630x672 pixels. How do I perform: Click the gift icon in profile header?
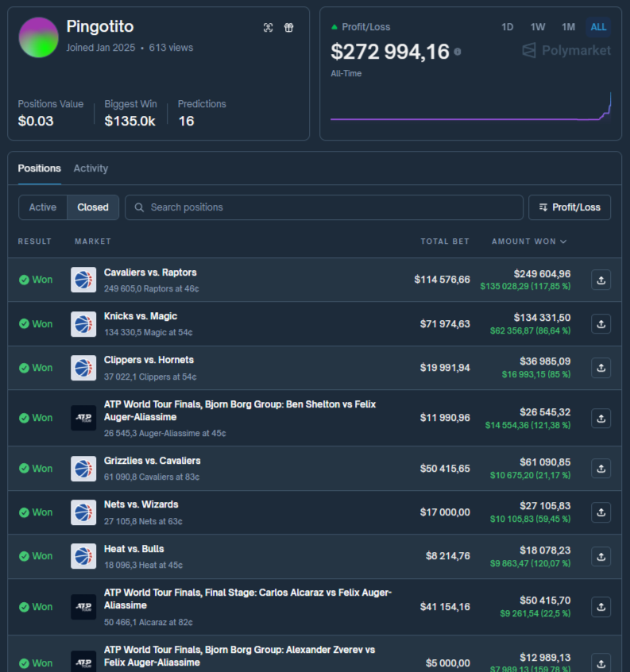click(289, 28)
